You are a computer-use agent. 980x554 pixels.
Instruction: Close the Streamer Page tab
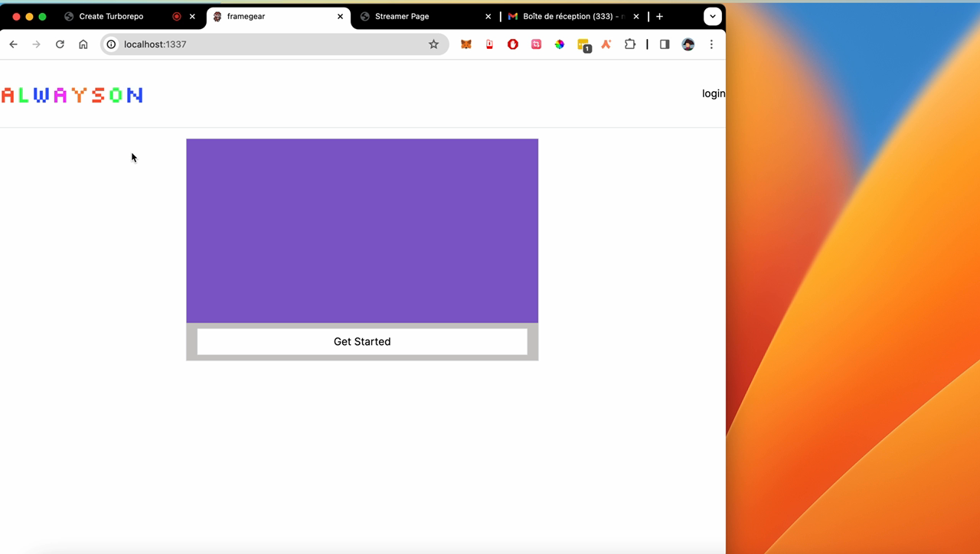click(x=488, y=16)
